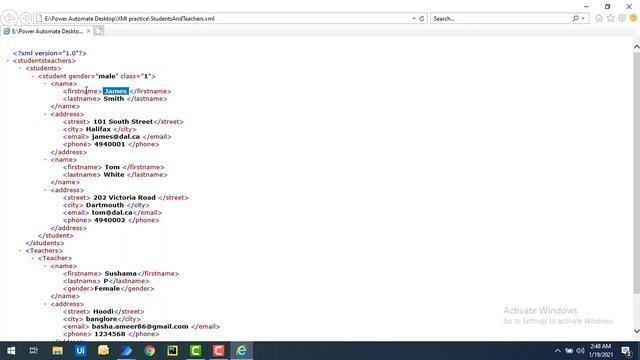The height and width of the screenshot is (360, 640).
Task: Collapse the address node above 101 South Street
Action: point(46,114)
